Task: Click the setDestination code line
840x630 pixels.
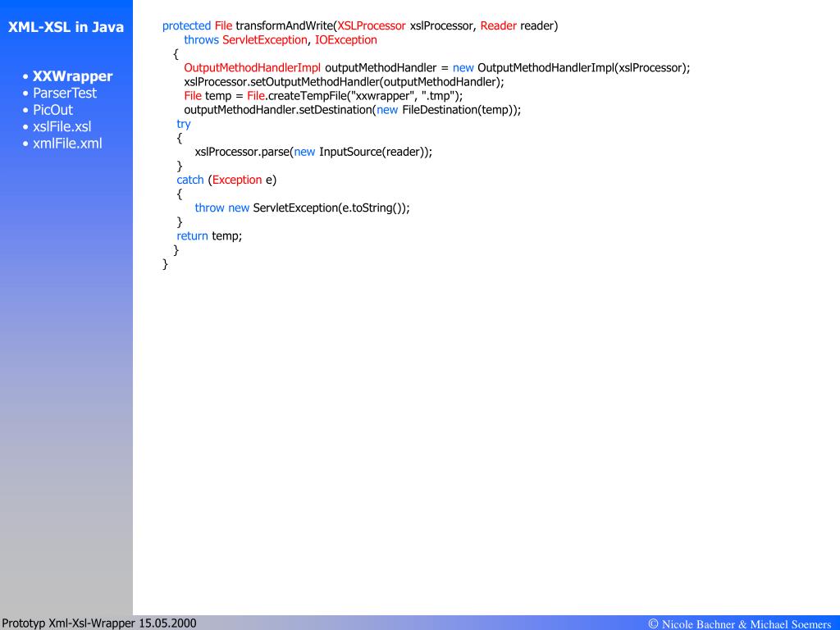Action: 353,110
